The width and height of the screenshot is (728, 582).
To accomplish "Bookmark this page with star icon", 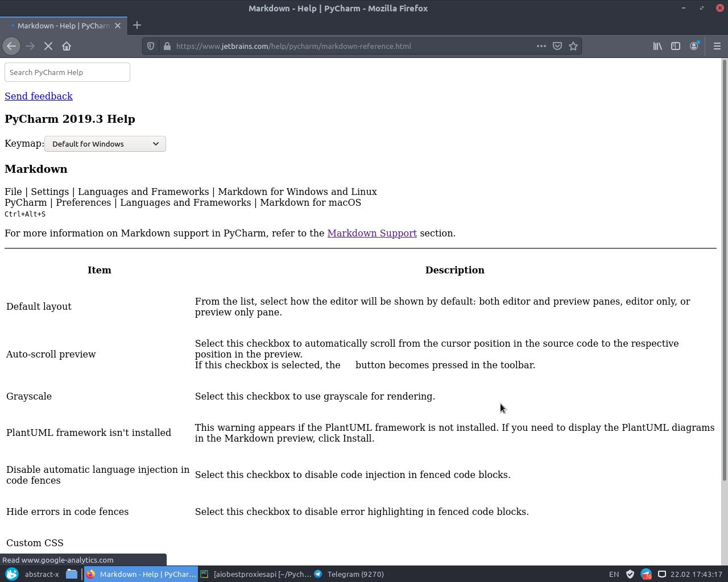I will coord(573,46).
